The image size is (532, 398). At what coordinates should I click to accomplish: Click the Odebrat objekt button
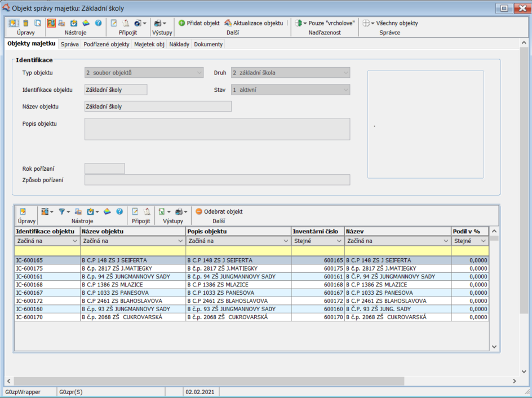pyautogui.click(x=219, y=211)
